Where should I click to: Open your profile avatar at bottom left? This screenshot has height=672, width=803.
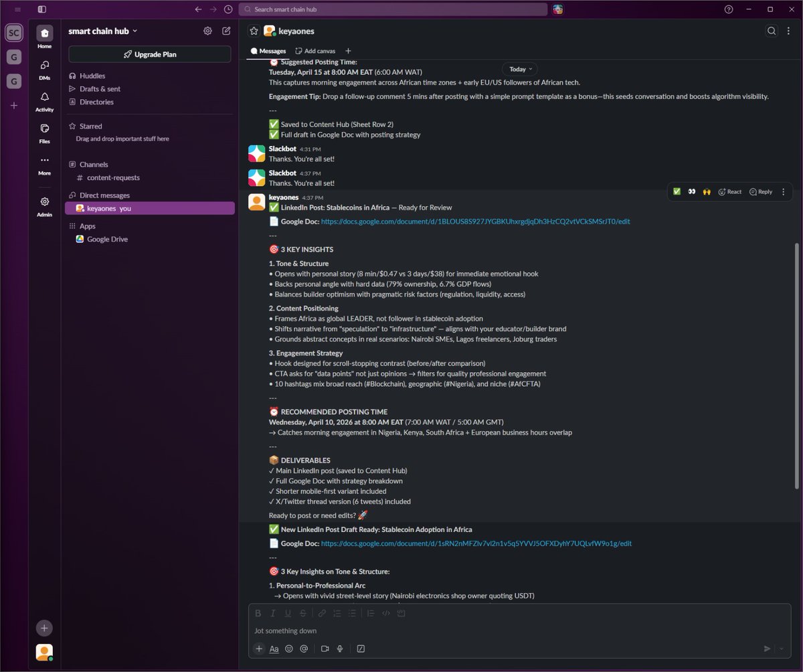pyautogui.click(x=44, y=652)
